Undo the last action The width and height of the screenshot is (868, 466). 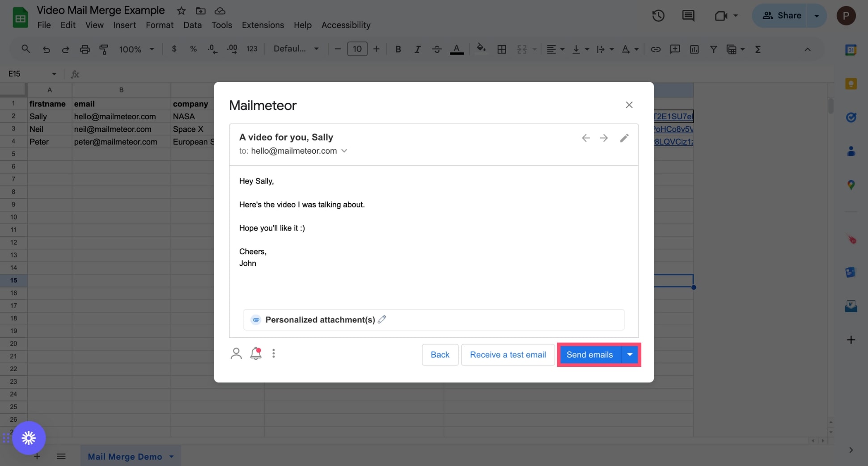pyautogui.click(x=46, y=49)
